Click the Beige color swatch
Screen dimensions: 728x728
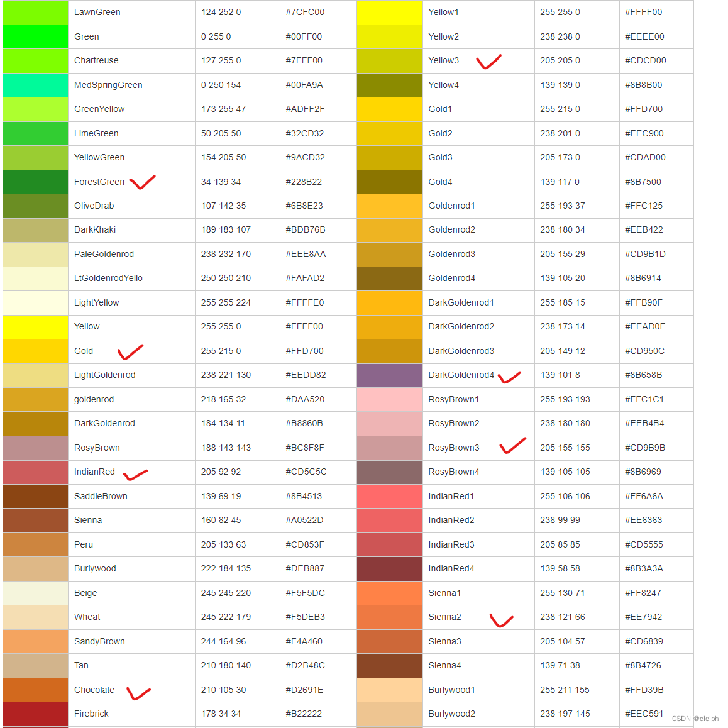[x=35, y=593]
